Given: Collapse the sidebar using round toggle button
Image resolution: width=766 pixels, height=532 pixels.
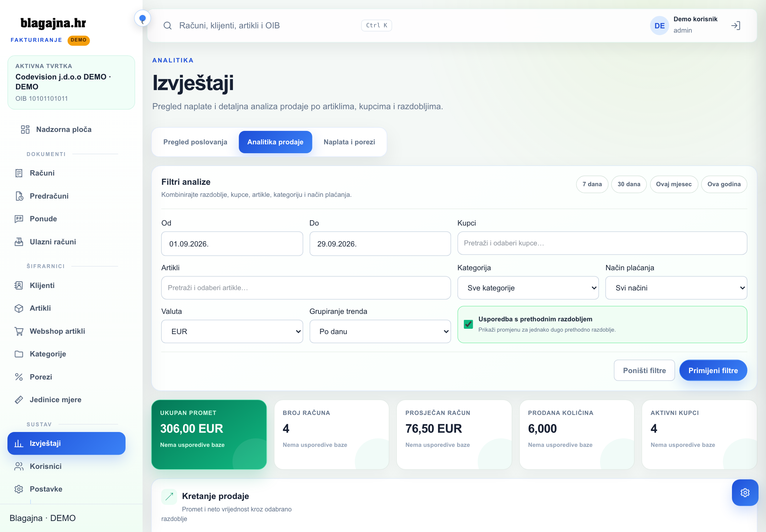Looking at the screenshot, I should tap(143, 18).
